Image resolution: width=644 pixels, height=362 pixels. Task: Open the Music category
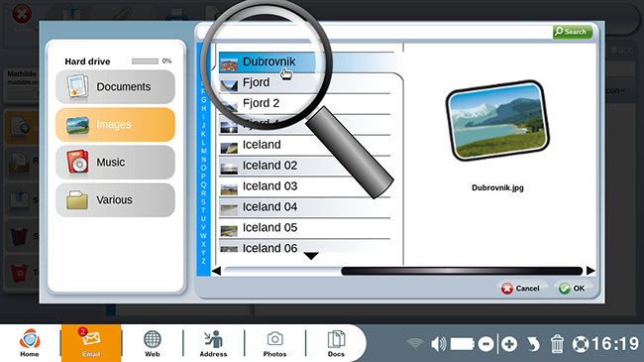click(x=115, y=162)
